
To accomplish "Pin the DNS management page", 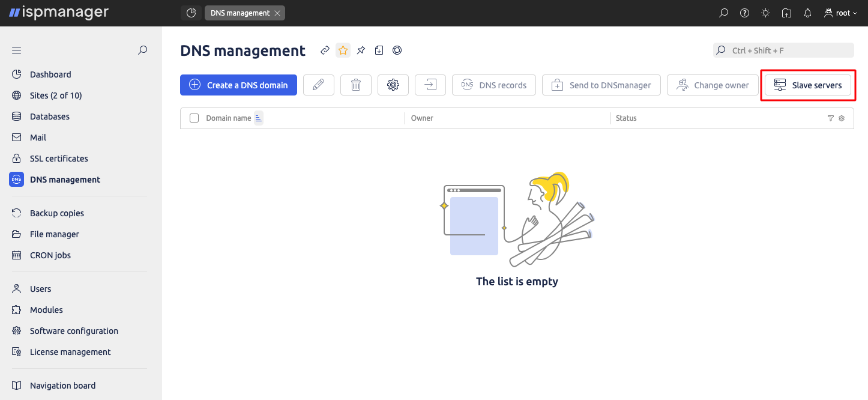I will click(361, 50).
